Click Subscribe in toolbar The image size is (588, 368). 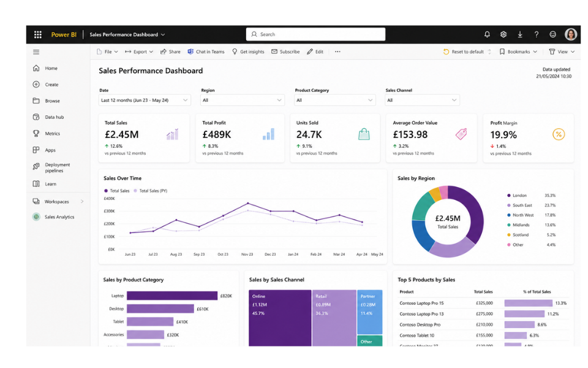click(285, 52)
